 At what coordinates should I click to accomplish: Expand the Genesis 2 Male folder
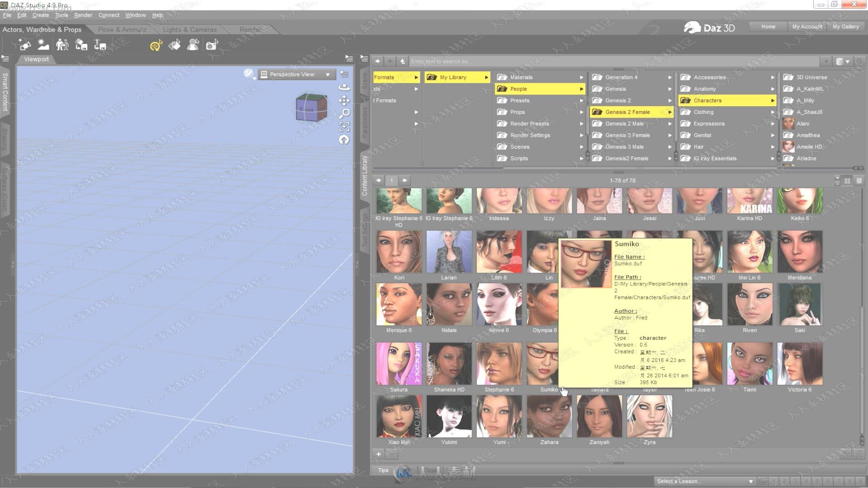632,123
